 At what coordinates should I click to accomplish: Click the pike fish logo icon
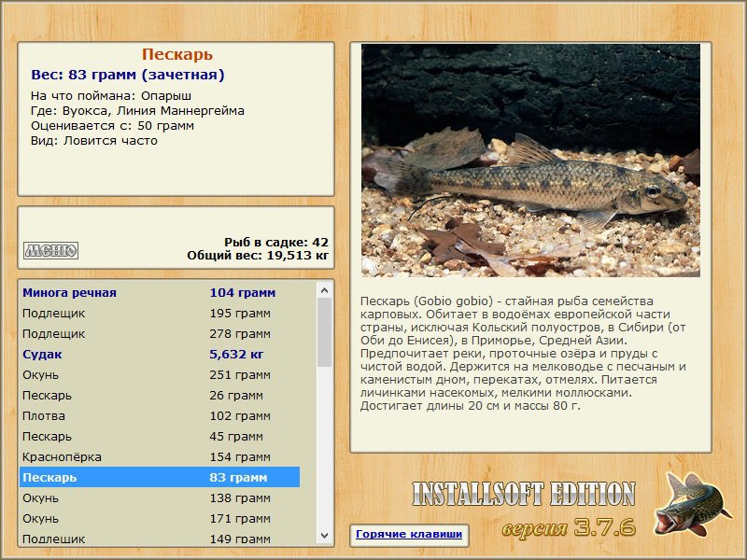(x=693, y=503)
